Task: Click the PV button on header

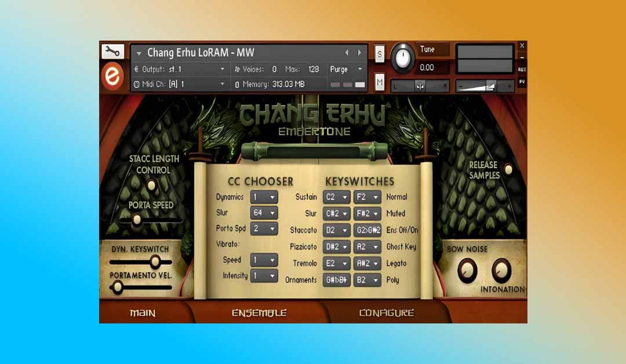Action: (522, 81)
